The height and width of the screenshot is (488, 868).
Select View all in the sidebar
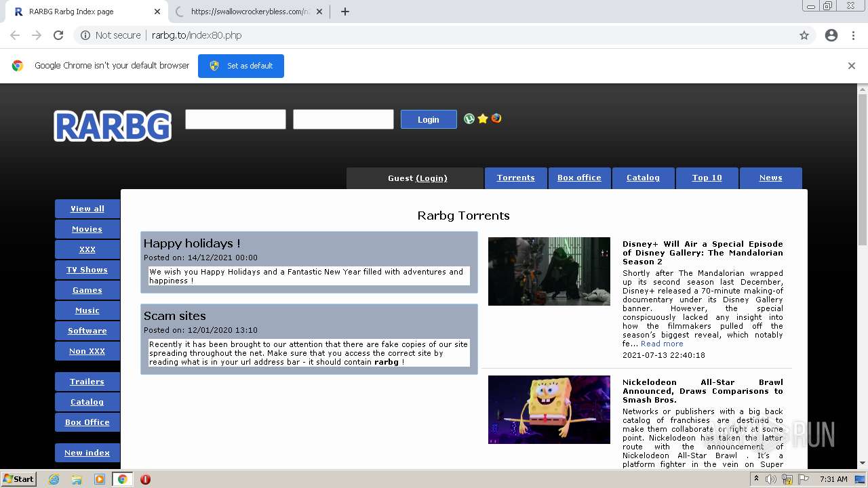[x=87, y=209]
